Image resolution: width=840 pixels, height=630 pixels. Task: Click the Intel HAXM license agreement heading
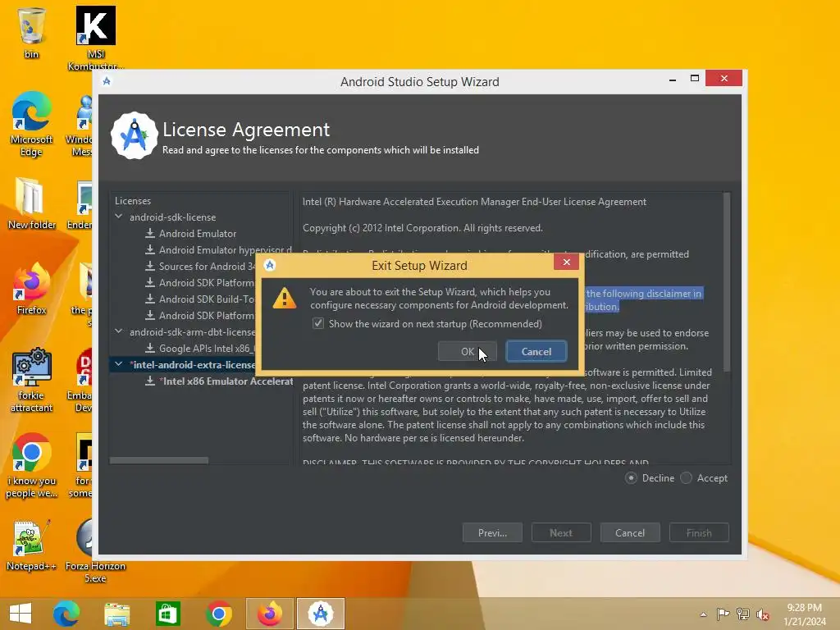coord(474,202)
